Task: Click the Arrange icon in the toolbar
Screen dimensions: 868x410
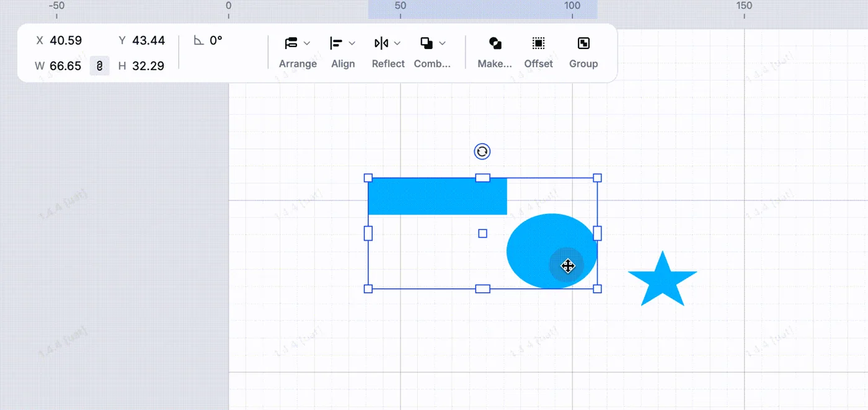Action: (x=291, y=43)
